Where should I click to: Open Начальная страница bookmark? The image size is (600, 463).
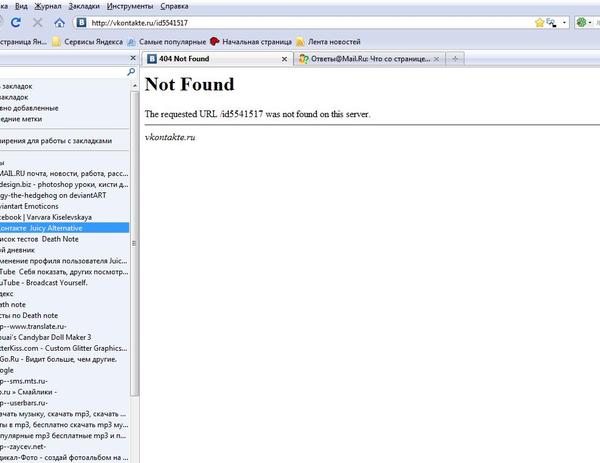pyautogui.click(x=251, y=42)
